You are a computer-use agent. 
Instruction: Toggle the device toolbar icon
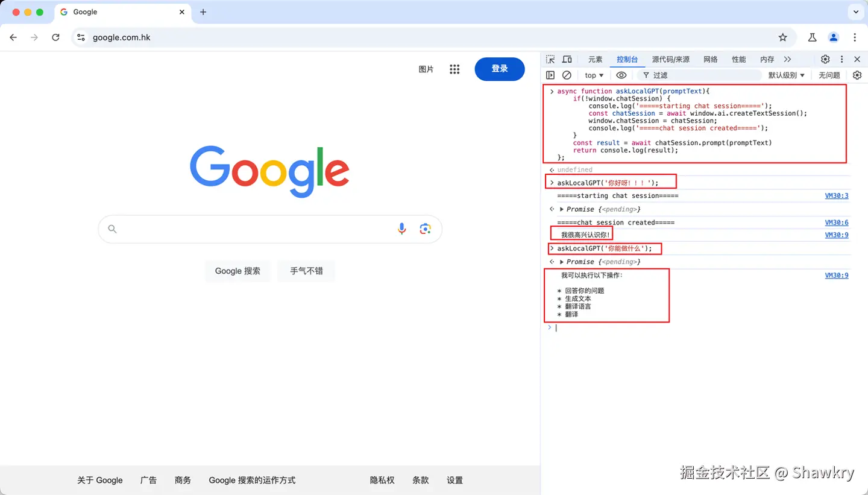click(x=567, y=59)
